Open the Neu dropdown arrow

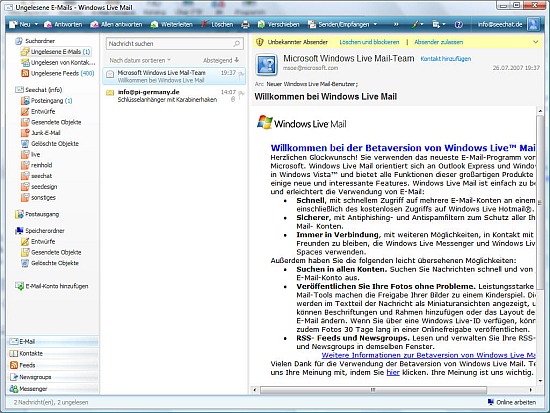point(36,25)
